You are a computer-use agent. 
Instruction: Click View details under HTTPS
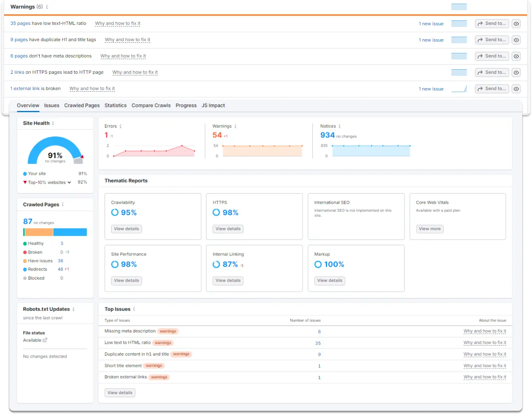click(x=228, y=229)
